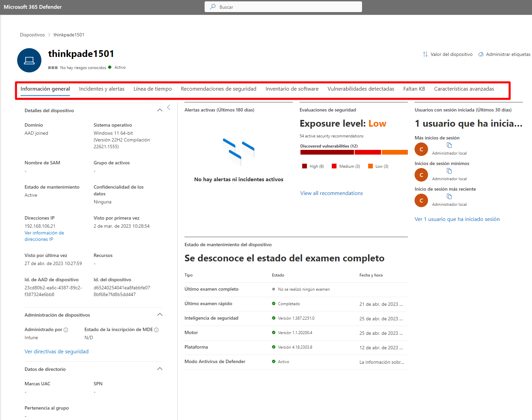This screenshot has width=532, height=420.
Task: Collapse the Detalles del dispositivo section
Action: click(x=160, y=110)
